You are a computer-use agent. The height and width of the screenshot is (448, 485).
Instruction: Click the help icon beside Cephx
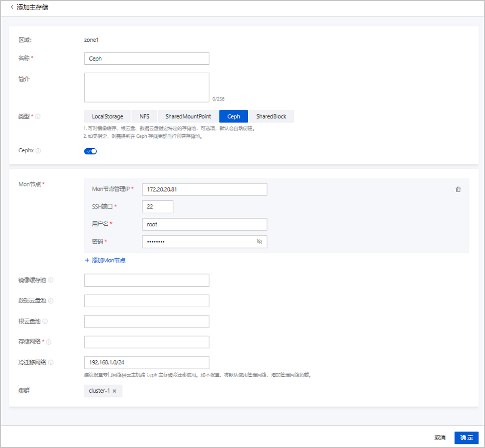38,150
